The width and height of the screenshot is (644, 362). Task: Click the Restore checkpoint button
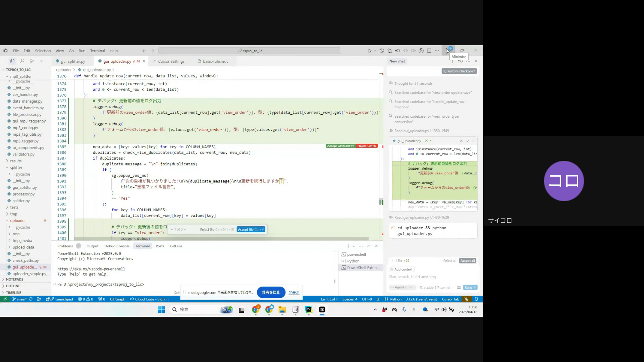459,71
